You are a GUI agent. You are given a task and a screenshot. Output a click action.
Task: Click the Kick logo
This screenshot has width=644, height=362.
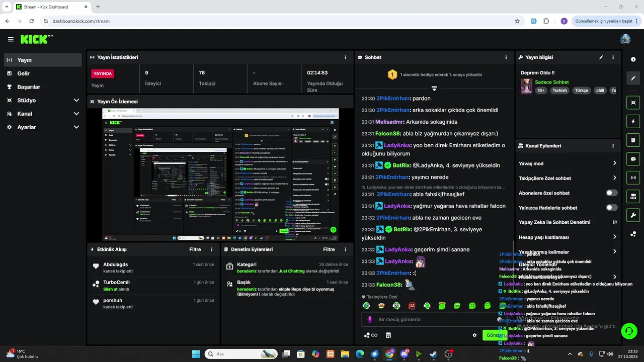(37, 39)
